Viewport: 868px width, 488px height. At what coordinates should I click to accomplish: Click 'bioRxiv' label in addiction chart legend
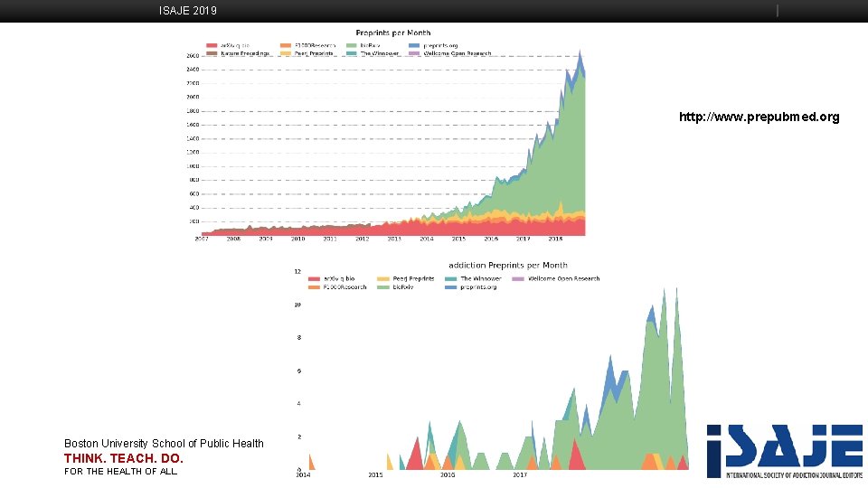(x=403, y=287)
